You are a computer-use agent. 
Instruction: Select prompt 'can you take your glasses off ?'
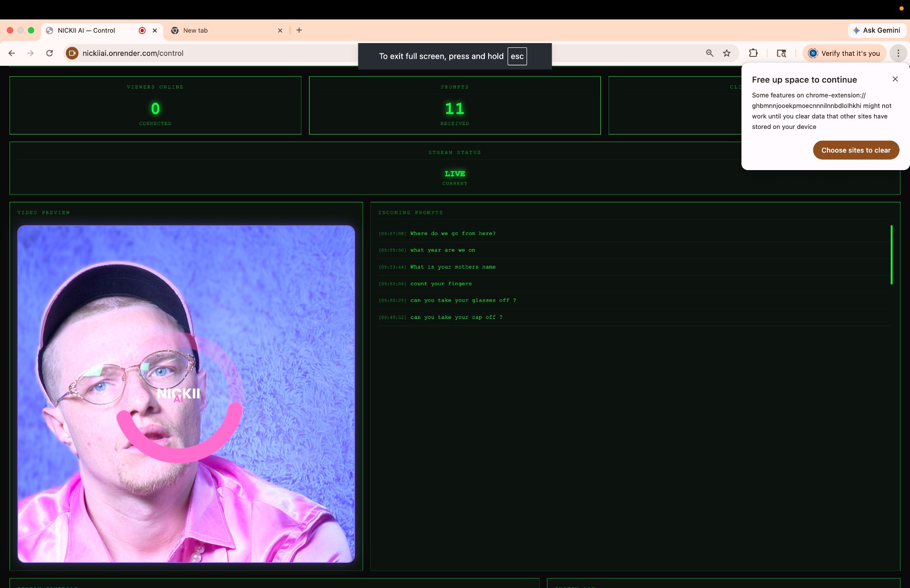coord(463,300)
